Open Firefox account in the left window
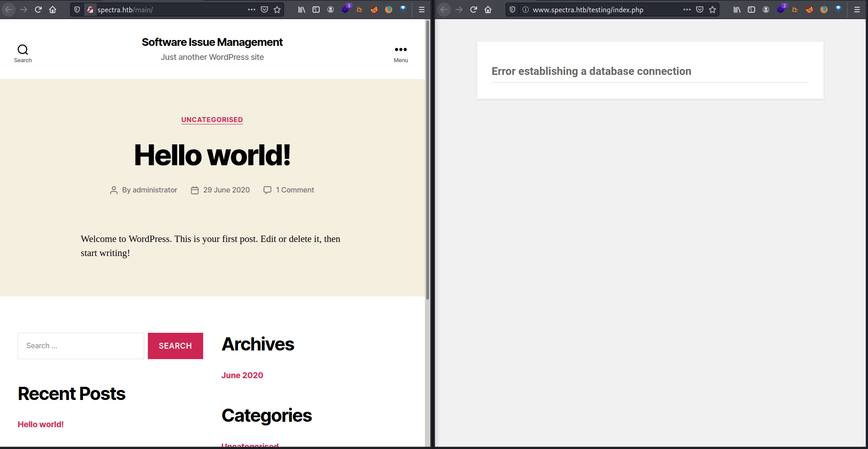 coord(331,10)
